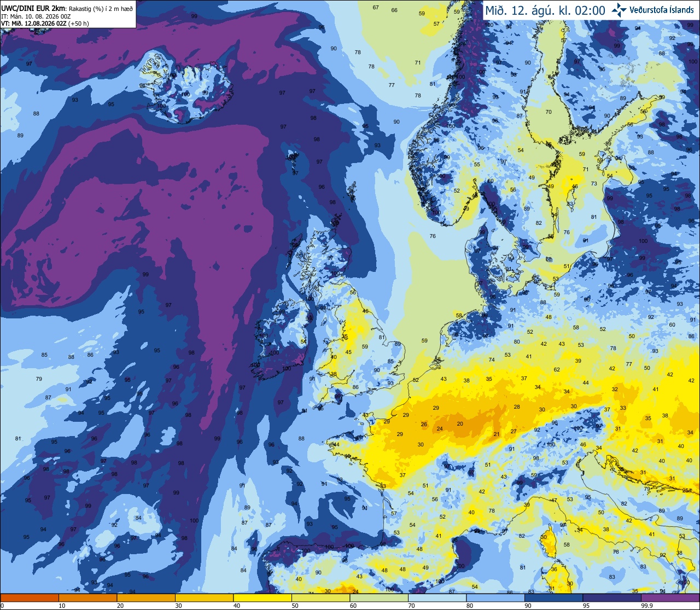Click the humidity value 26 over northern France
Image resolution: width=700 pixels, height=610 pixels.
(x=424, y=425)
